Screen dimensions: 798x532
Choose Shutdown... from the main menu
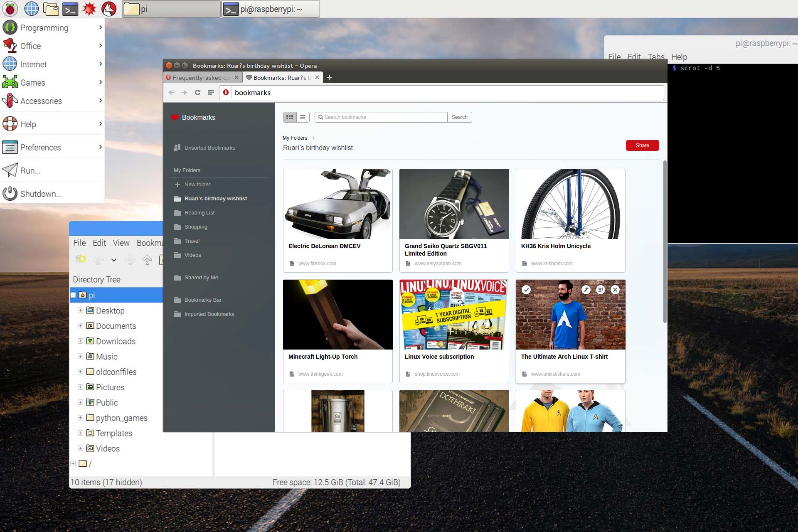click(x=52, y=194)
